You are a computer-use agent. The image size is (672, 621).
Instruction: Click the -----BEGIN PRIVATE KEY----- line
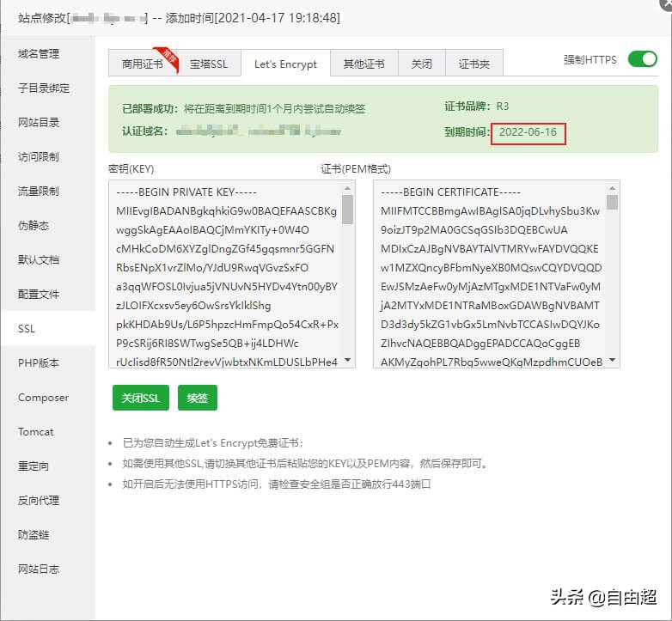click(186, 192)
